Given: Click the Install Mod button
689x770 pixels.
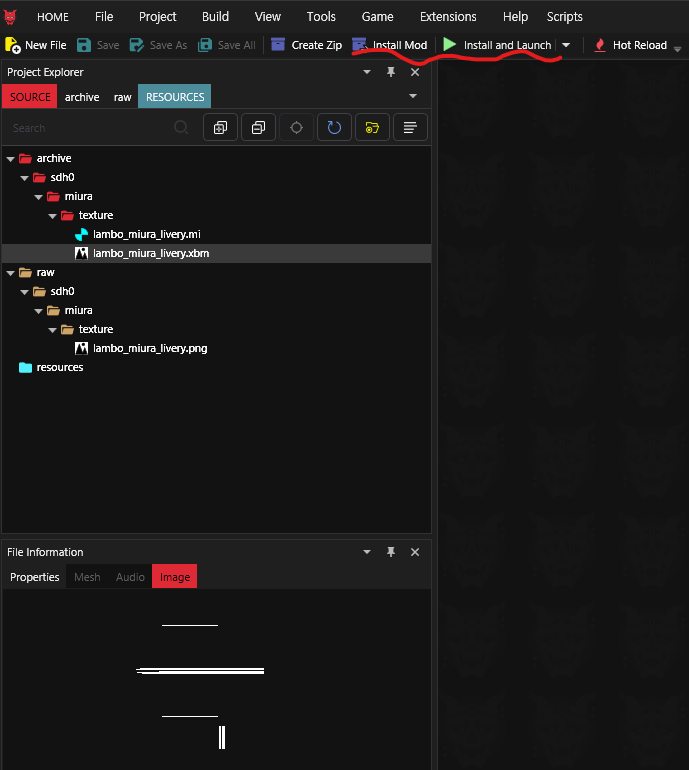Looking at the screenshot, I should (x=390, y=45).
